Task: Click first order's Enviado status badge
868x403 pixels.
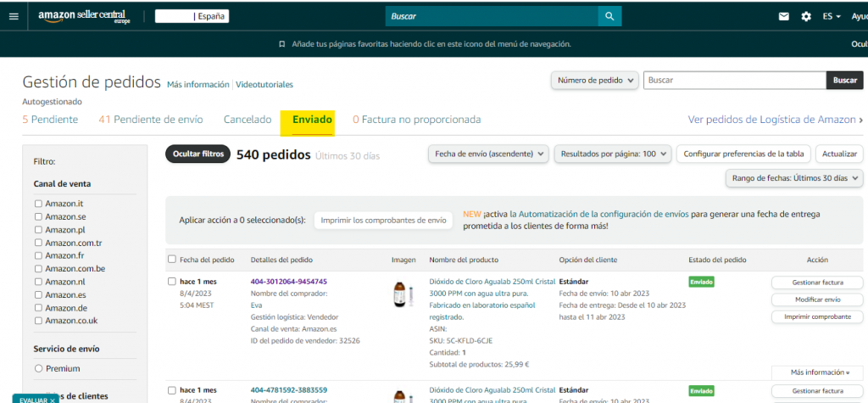Action: [701, 283]
